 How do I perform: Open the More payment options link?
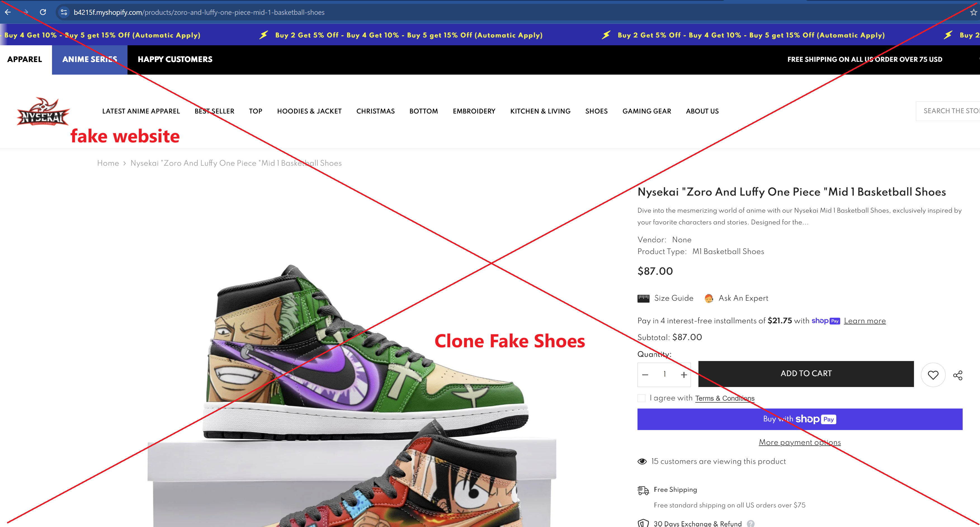[x=800, y=442]
